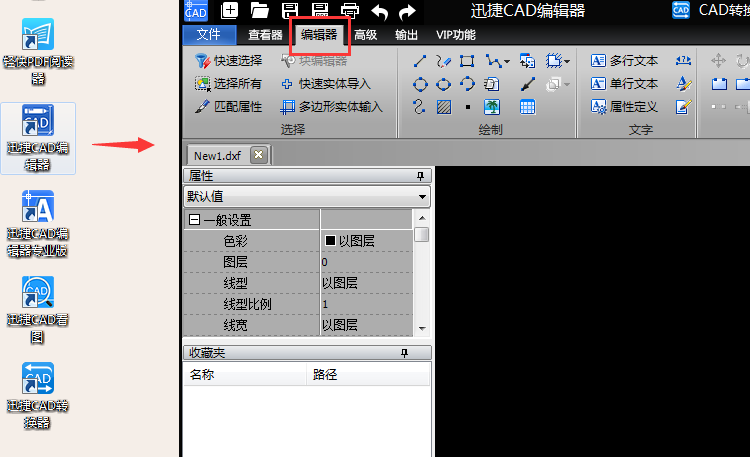The width and height of the screenshot is (750, 457).
Task: Click the edit text notepad icon
Action: tap(684, 107)
